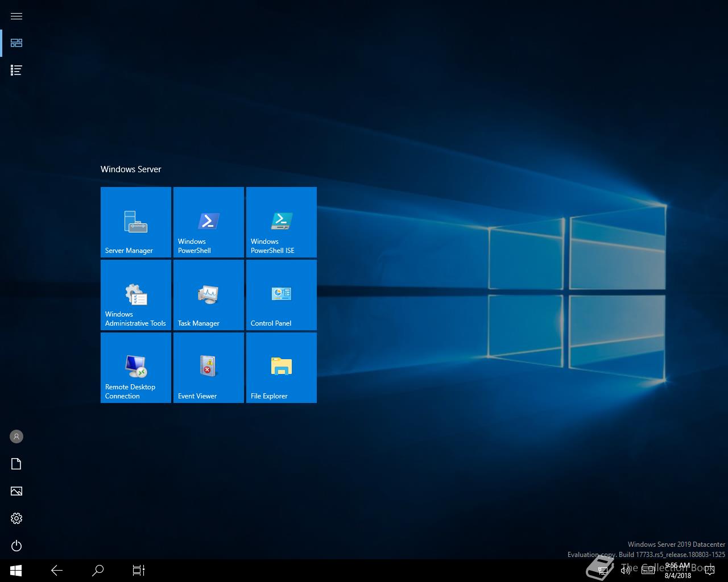Open the volume speaker tray icon
This screenshot has height=582, width=728.
tap(626, 570)
